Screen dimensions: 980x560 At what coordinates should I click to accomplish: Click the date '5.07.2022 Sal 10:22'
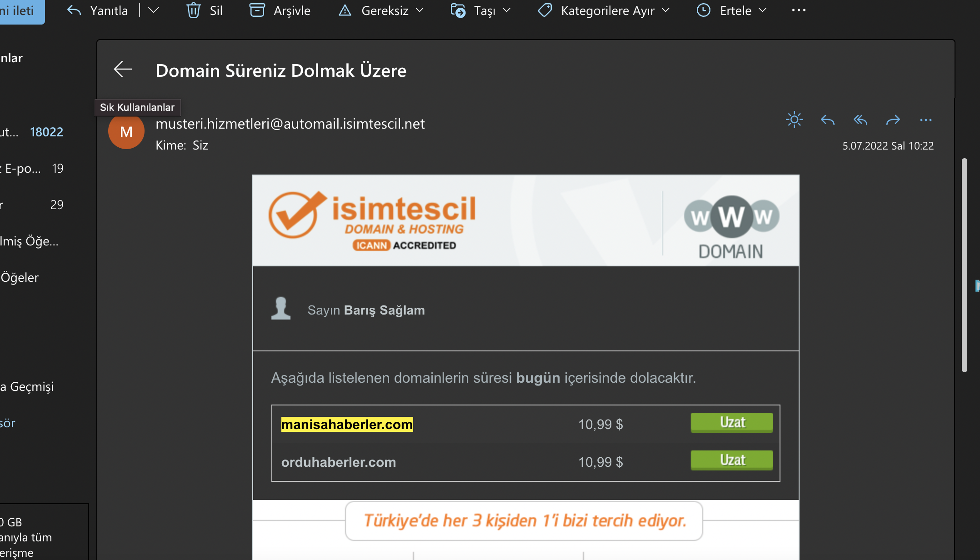(x=888, y=146)
